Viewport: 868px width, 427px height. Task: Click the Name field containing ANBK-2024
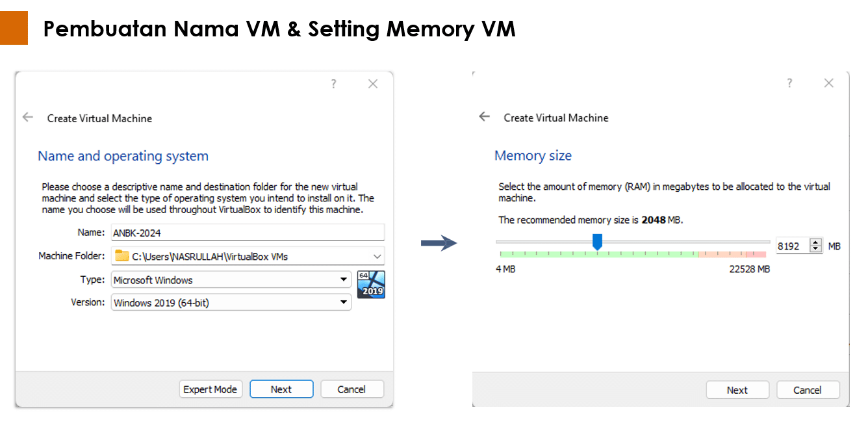coord(248,232)
